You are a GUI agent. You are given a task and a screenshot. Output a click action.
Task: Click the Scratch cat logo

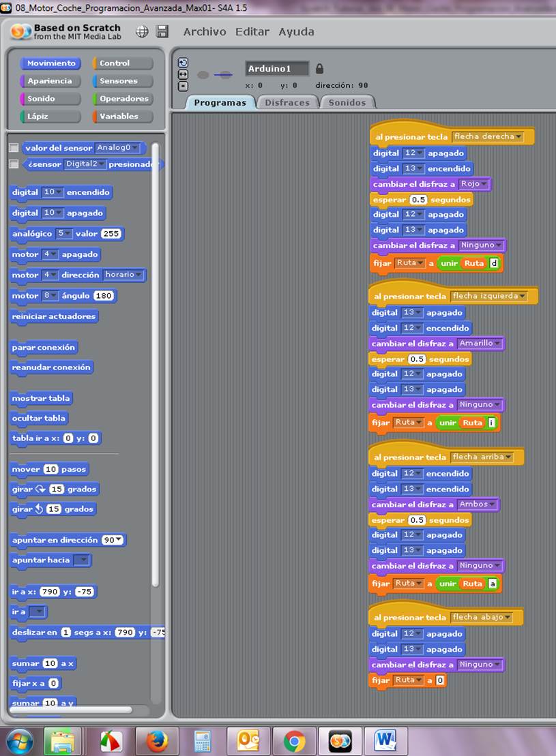click(x=19, y=32)
